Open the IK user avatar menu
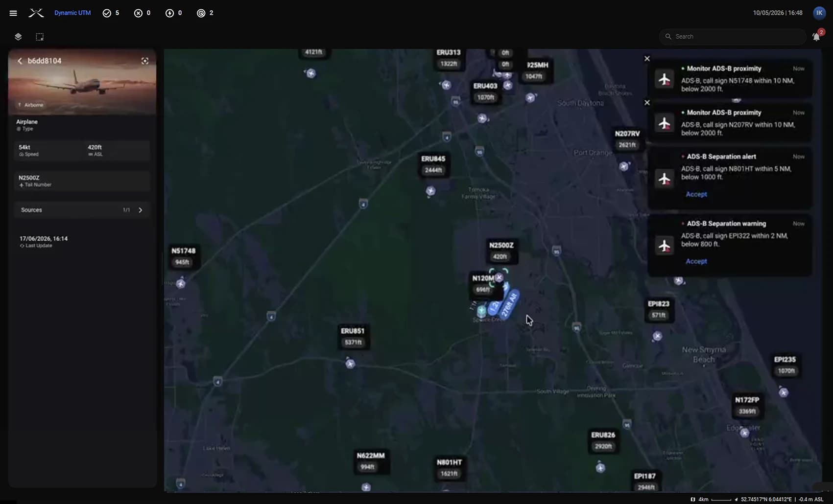This screenshot has width=833, height=504. [x=819, y=13]
